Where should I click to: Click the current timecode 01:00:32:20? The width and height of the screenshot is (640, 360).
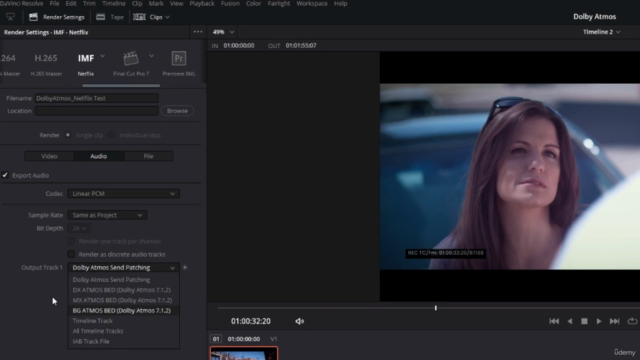[x=251, y=321]
